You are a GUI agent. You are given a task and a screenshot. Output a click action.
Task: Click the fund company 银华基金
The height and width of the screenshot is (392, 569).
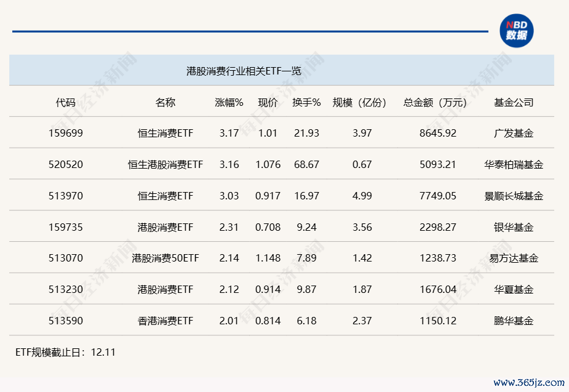pos(514,227)
